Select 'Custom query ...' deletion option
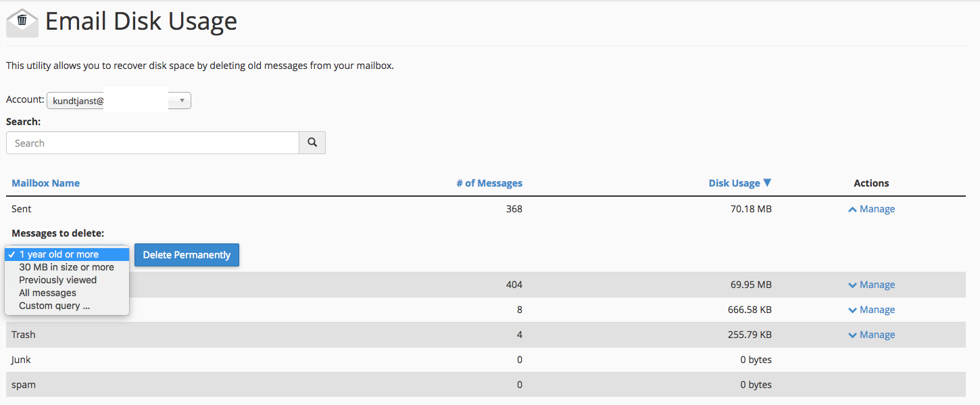980x405 pixels. click(x=54, y=305)
